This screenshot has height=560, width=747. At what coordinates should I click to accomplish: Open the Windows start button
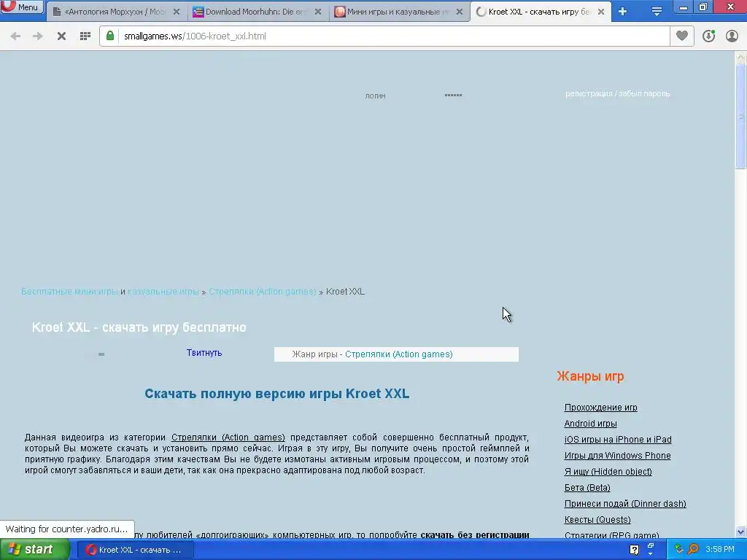[34, 550]
